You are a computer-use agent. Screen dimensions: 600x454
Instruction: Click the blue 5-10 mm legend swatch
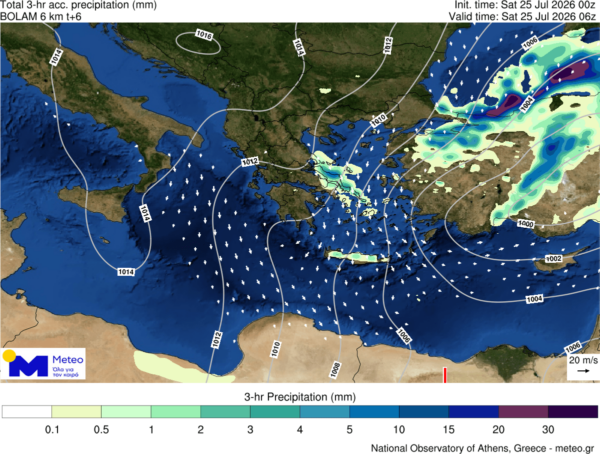pos(374,412)
